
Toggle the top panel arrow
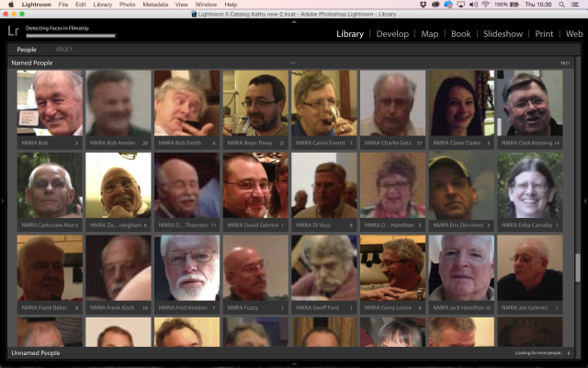294,22
